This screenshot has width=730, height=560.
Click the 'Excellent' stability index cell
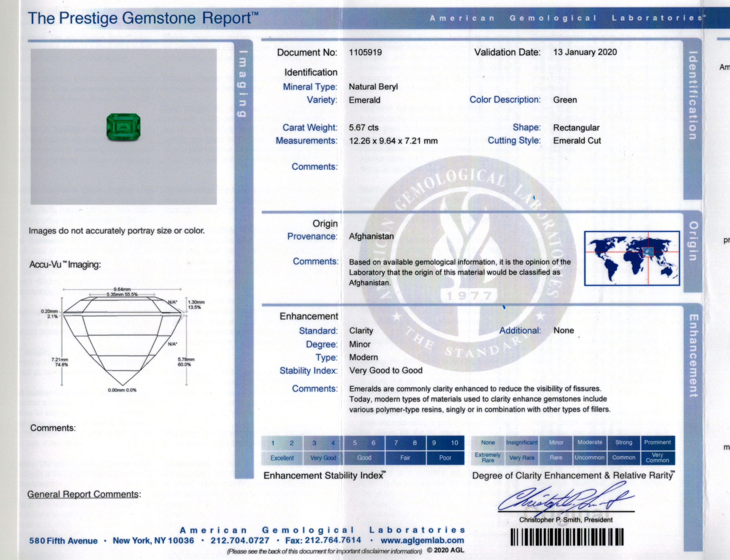[282, 458]
